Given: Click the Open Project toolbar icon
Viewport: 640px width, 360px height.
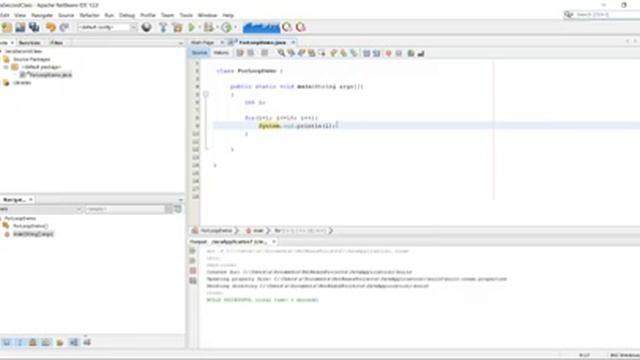Looking at the screenshot, I should click(x=20, y=27).
